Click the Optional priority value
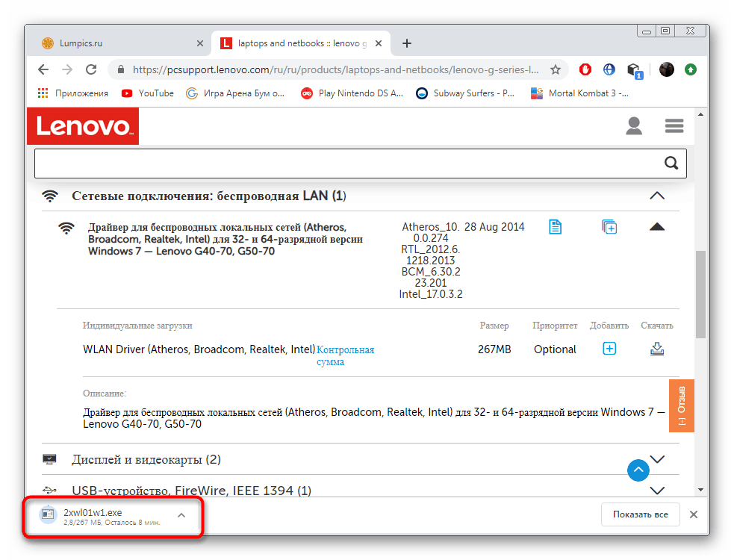 click(x=555, y=349)
